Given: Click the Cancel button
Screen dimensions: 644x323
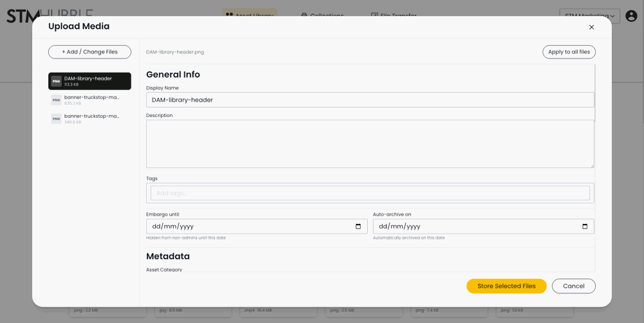Looking at the screenshot, I should (574, 286).
